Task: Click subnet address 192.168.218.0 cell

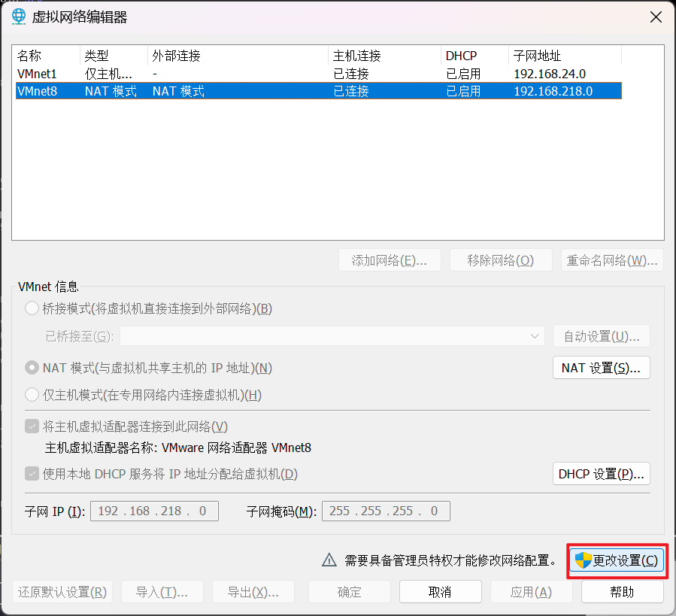Action: pyautogui.click(x=553, y=91)
